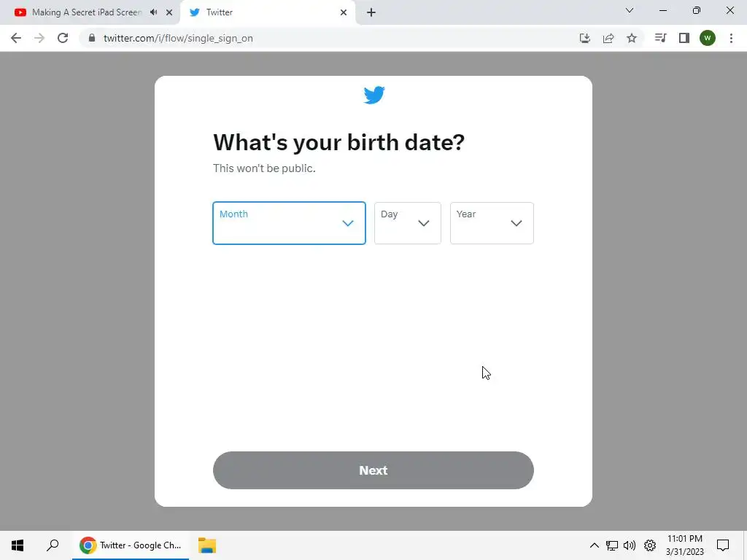Open network status tray icon
The image size is (747, 560).
(x=612, y=545)
